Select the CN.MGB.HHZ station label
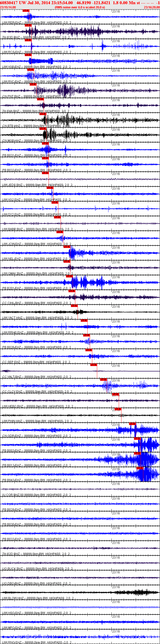This screenshot has height=644, width=160. 37,140
